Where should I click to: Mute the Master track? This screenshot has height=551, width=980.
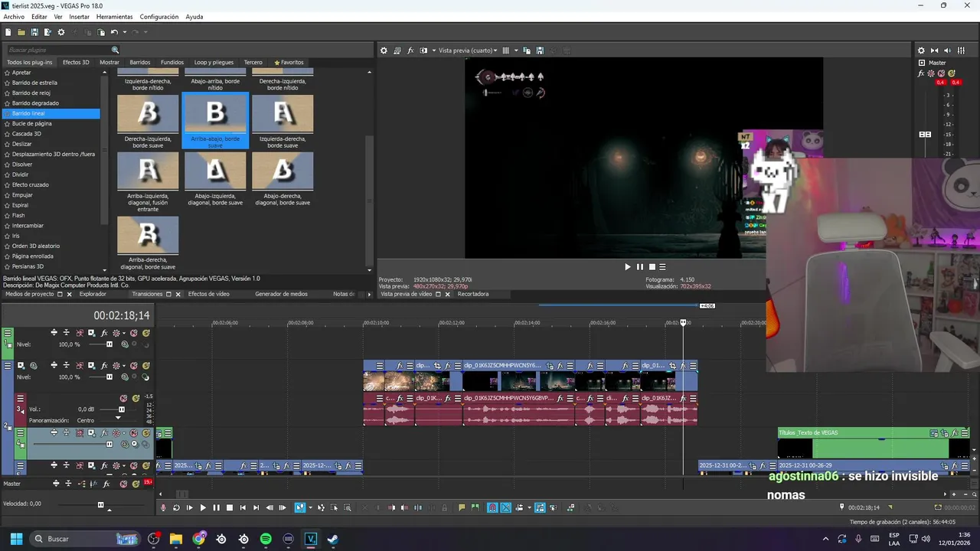click(x=123, y=484)
